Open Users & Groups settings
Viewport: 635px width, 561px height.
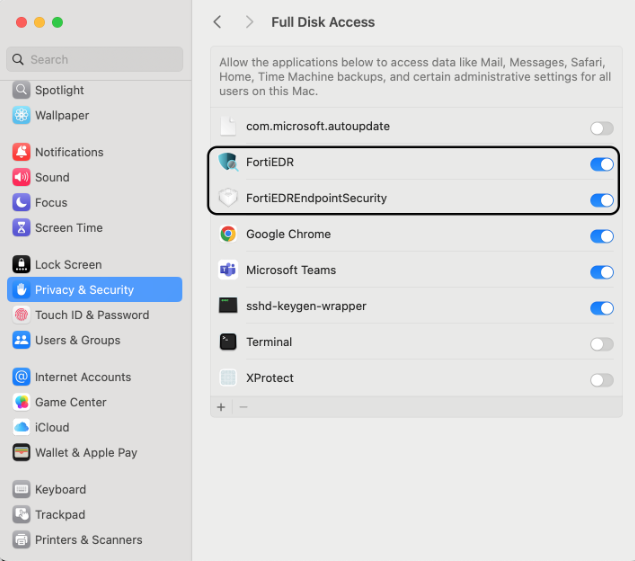point(77,340)
